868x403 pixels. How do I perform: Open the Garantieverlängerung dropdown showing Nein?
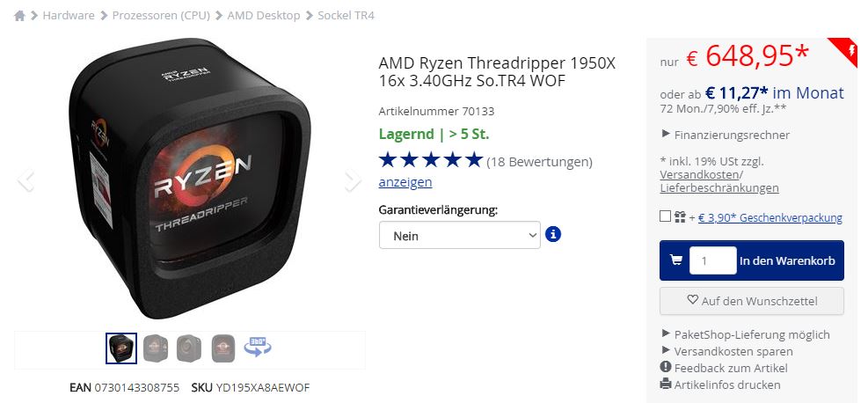(459, 235)
